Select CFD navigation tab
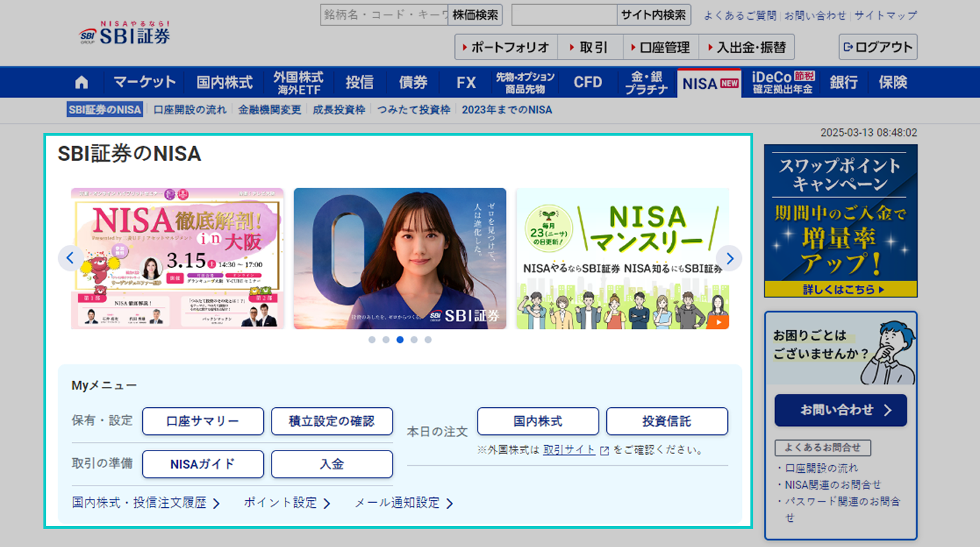The width and height of the screenshot is (980, 547). click(588, 83)
